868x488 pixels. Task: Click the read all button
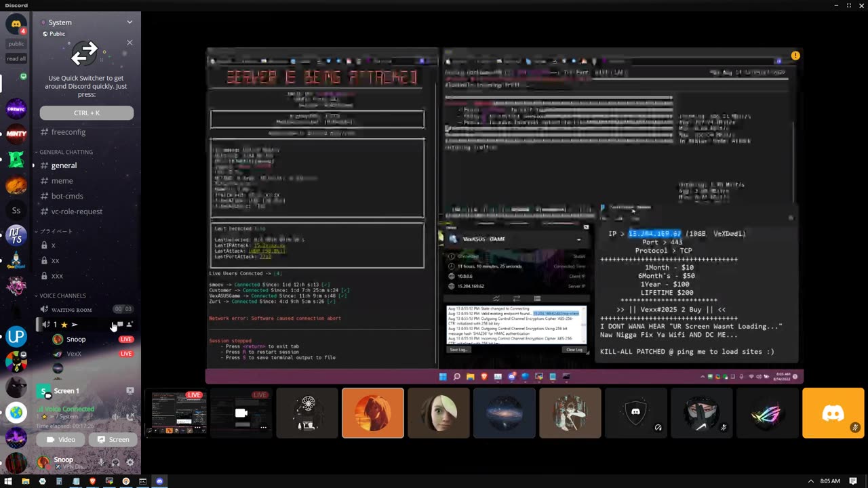[x=16, y=59]
